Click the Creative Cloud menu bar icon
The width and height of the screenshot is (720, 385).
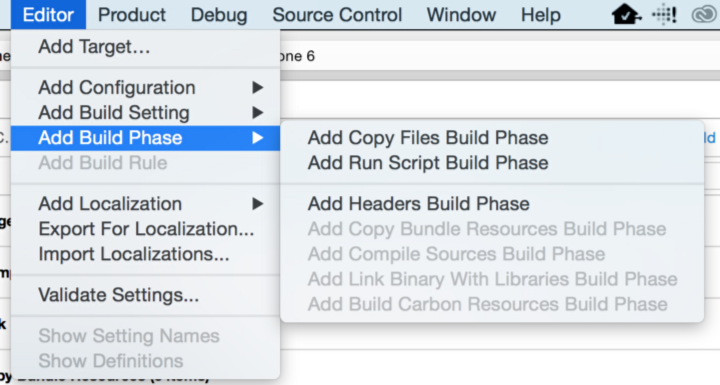pos(704,15)
